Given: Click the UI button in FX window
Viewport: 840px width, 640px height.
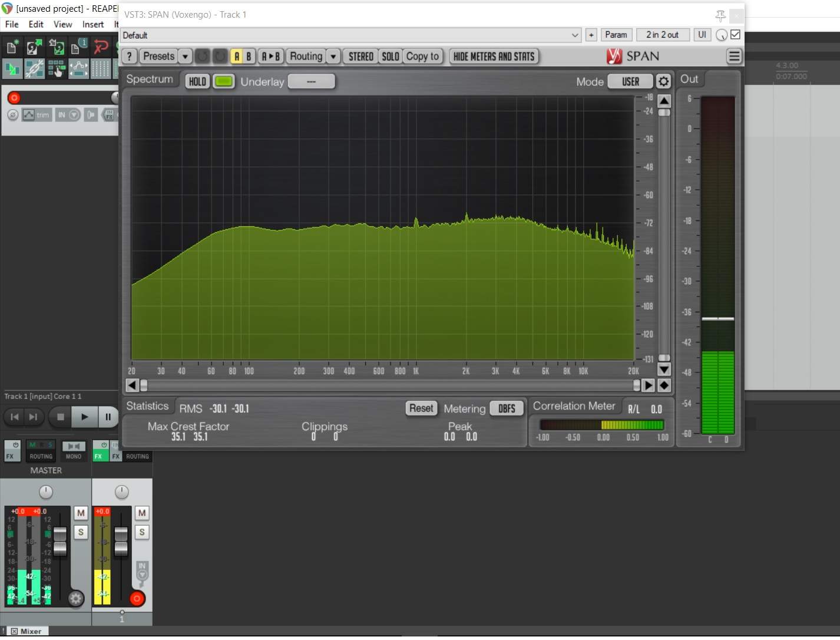Looking at the screenshot, I should coord(702,35).
